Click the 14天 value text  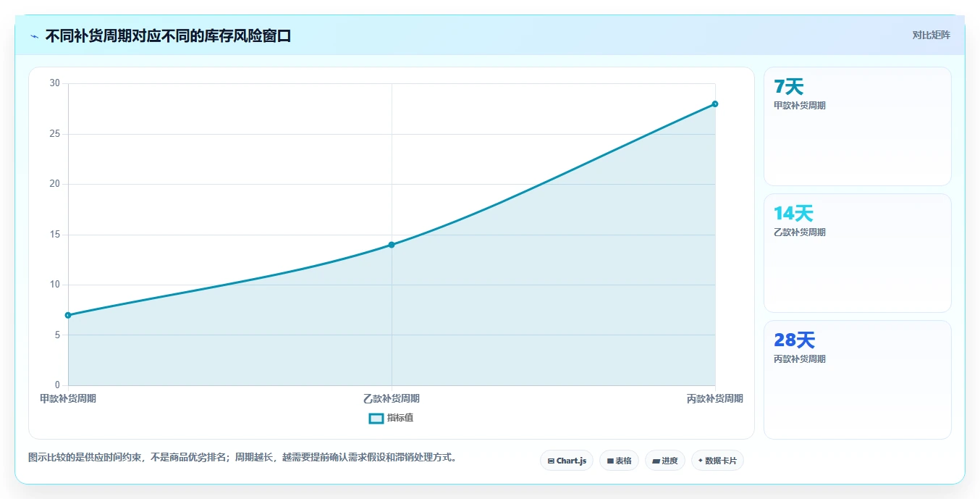point(793,214)
